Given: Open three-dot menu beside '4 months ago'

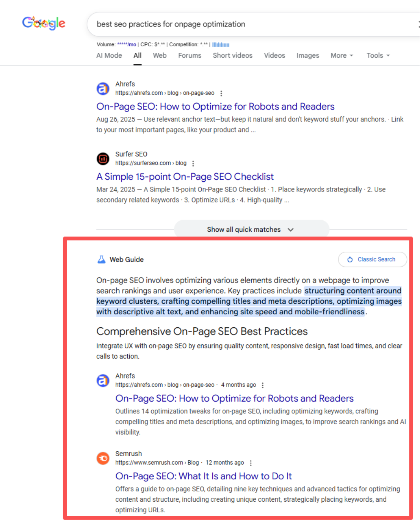Looking at the screenshot, I should click(263, 385).
